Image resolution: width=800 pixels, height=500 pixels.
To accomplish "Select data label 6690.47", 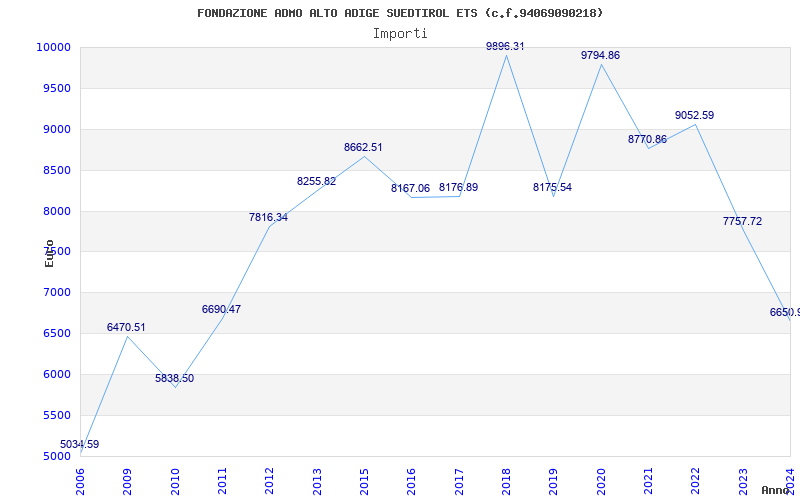I will click(x=221, y=309).
